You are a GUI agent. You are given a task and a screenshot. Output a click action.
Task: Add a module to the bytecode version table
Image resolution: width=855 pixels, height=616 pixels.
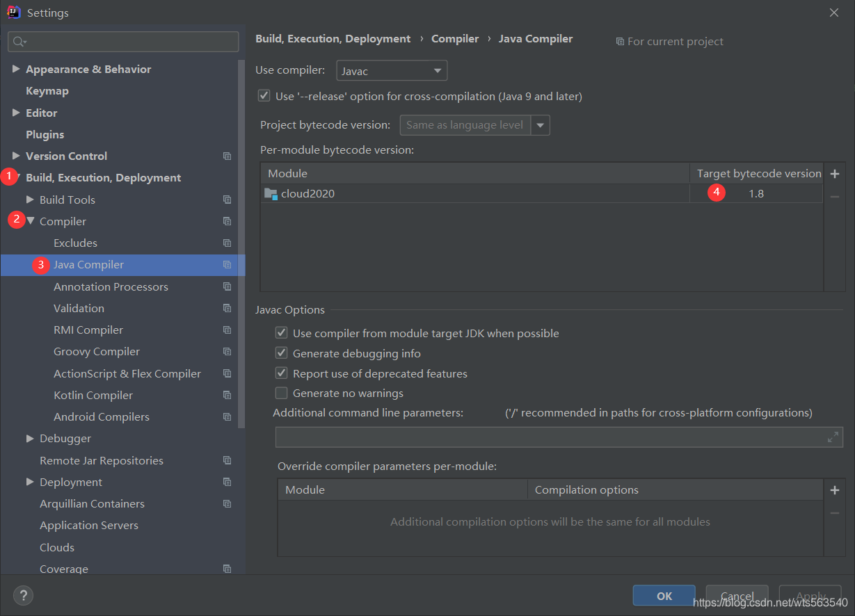point(835,174)
